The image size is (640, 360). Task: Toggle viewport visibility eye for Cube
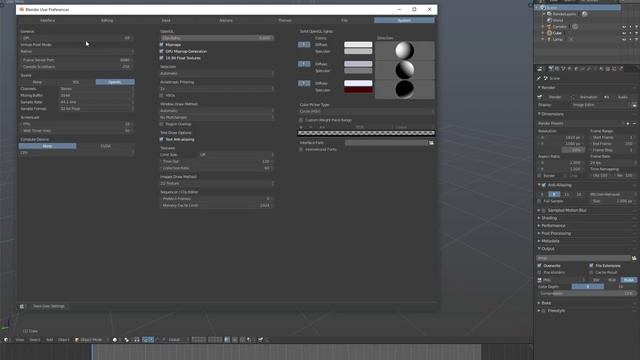click(624, 33)
